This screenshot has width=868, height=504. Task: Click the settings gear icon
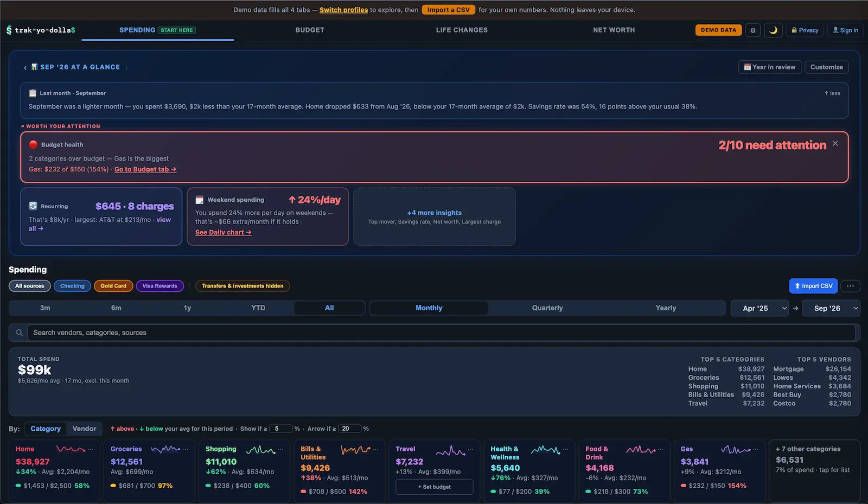point(752,30)
